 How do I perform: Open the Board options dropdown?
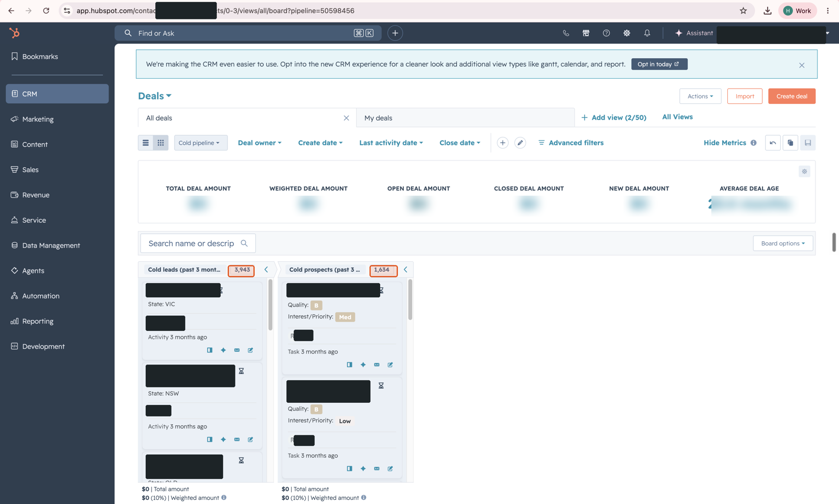coord(783,243)
